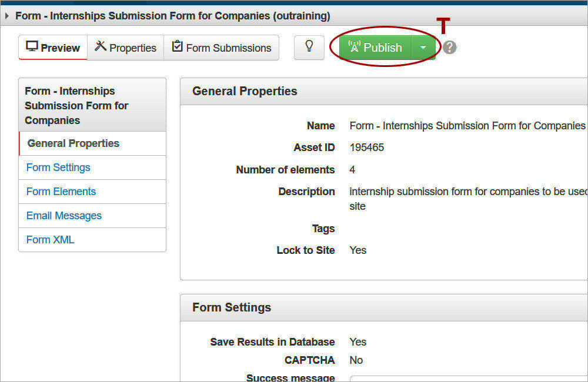The width and height of the screenshot is (588, 382).
Task: Click the broadcast antenna icon on Publish
Action: click(354, 47)
